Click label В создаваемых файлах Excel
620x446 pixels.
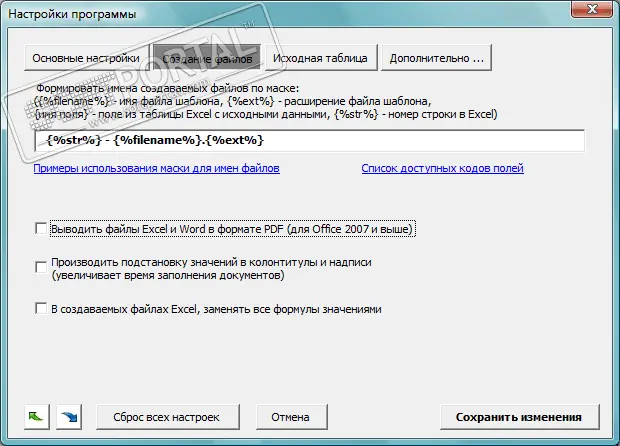pos(215,309)
